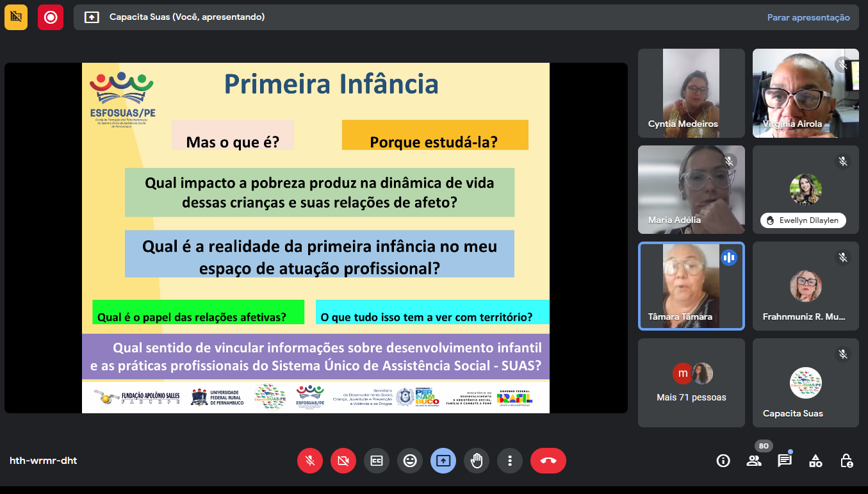
Task: Open meeting details info icon
Action: click(723, 460)
